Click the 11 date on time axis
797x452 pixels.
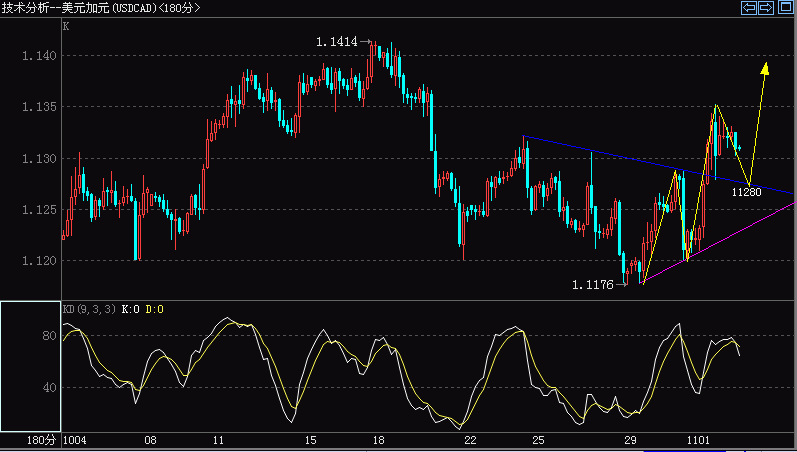click(x=218, y=440)
